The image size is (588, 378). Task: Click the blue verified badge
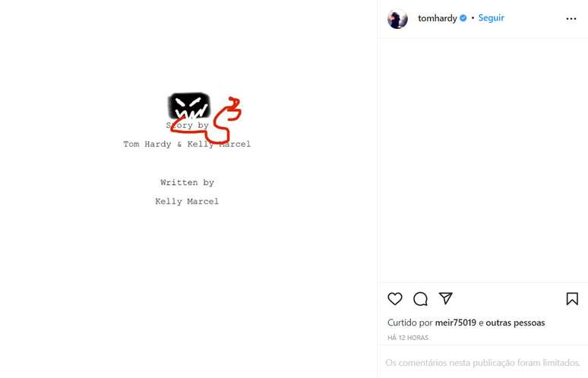click(463, 18)
